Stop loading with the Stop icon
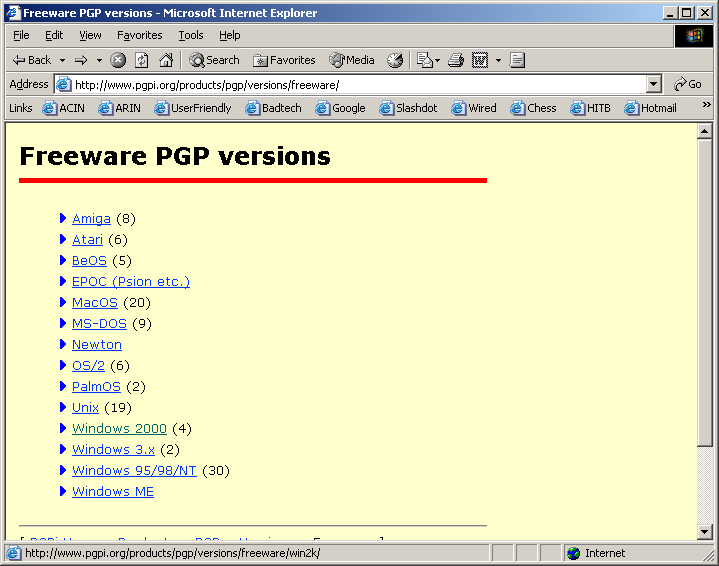 [x=118, y=60]
